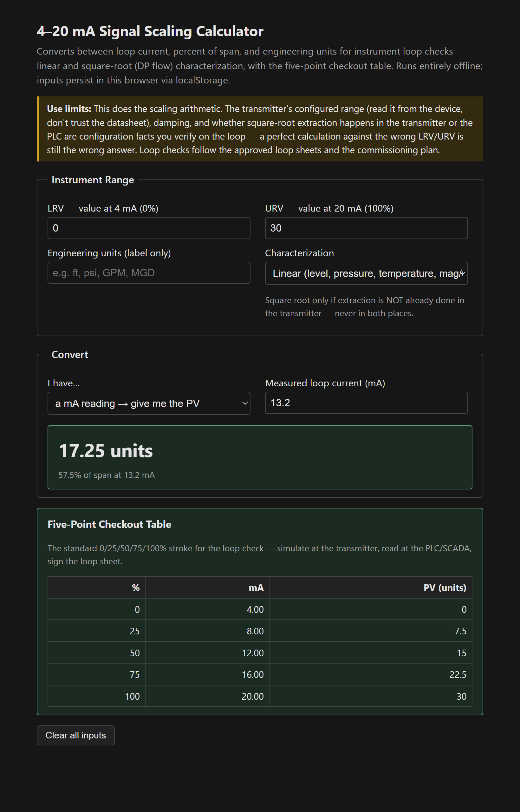
Task: Click the Clear all inputs button
Action: coord(76,735)
